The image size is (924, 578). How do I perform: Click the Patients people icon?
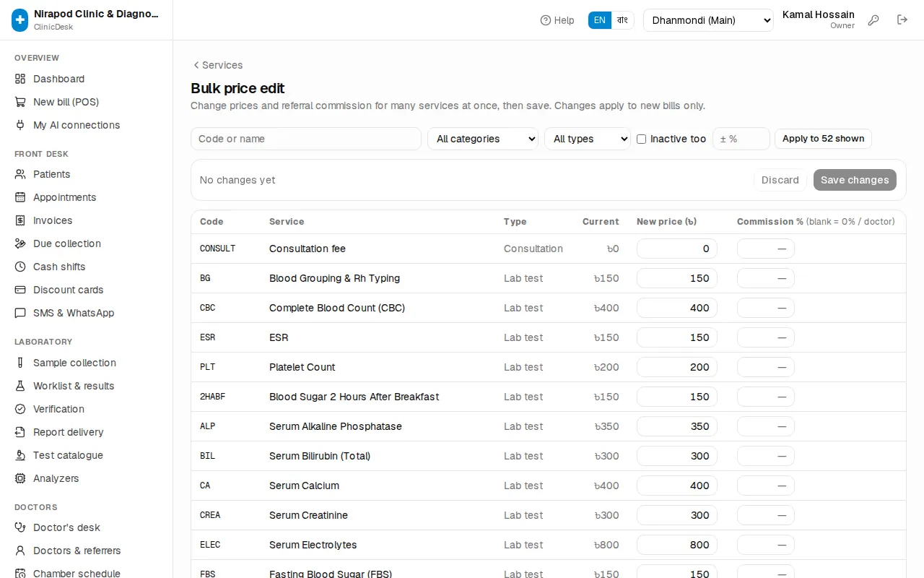[20, 174]
